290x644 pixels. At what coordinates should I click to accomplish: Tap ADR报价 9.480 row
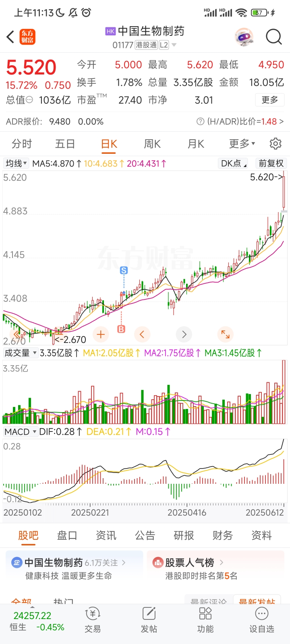[55, 121]
